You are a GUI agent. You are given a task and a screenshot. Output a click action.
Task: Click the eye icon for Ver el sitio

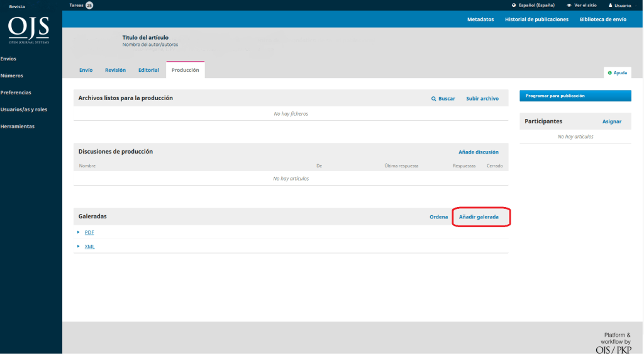[569, 5]
